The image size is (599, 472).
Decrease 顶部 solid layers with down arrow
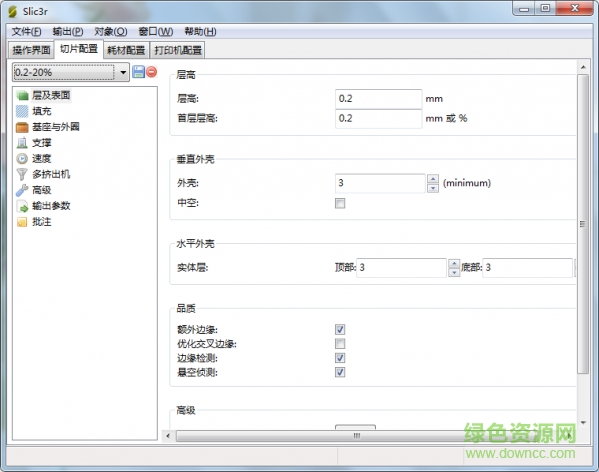pyautogui.click(x=454, y=273)
